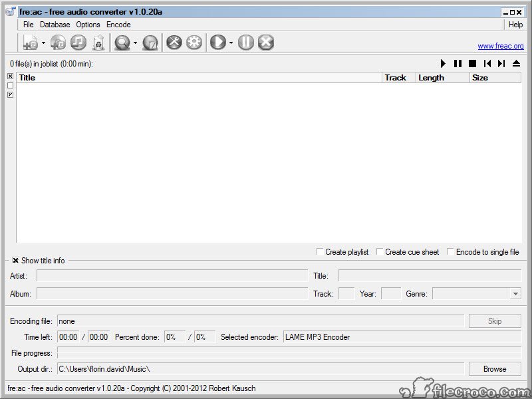Click the toolbar Pause encoding icon

pyautogui.click(x=246, y=43)
